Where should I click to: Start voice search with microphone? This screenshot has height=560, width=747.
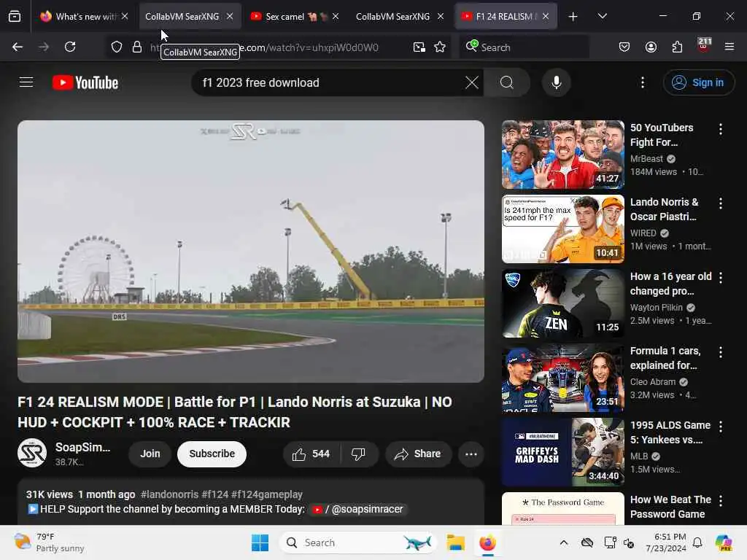tap(556, 82)
